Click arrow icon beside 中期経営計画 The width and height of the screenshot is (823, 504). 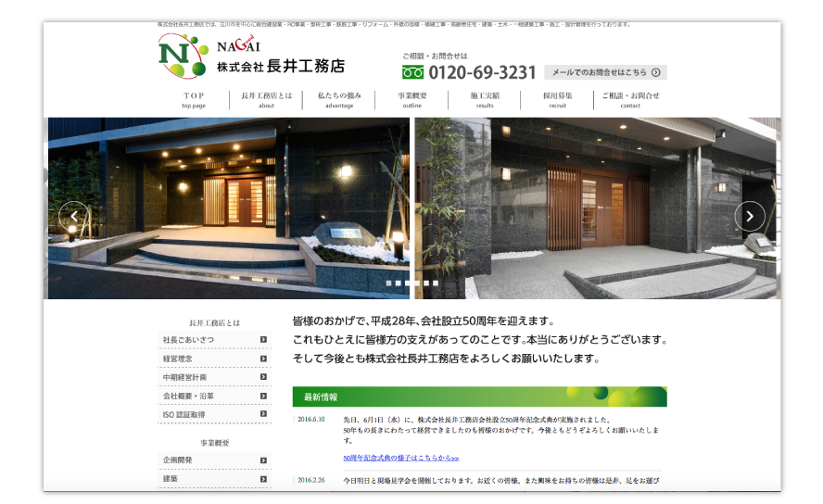click(263, 377)
